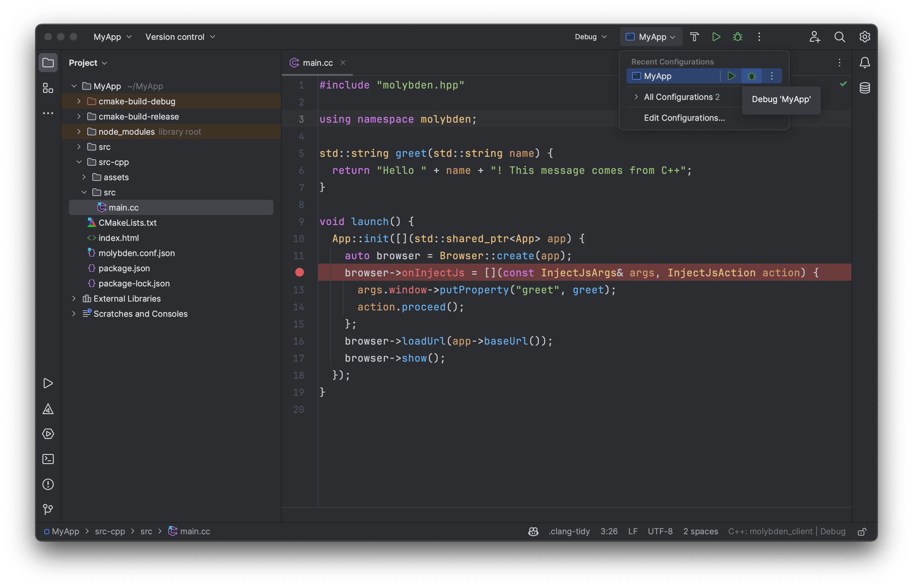
Task: Expand the cmake-build-debug folder
Action: point(79,101)
